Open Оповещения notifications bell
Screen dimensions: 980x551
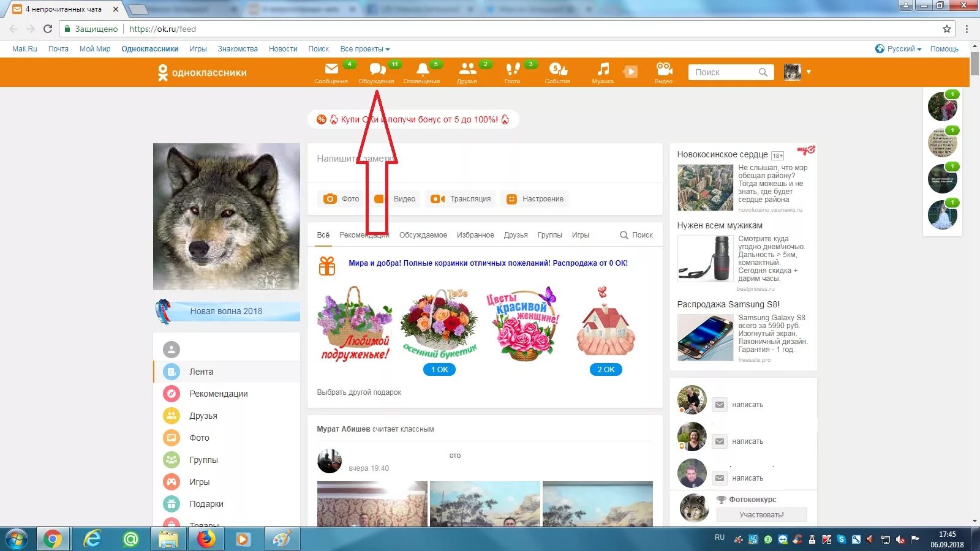coord(422,72)
